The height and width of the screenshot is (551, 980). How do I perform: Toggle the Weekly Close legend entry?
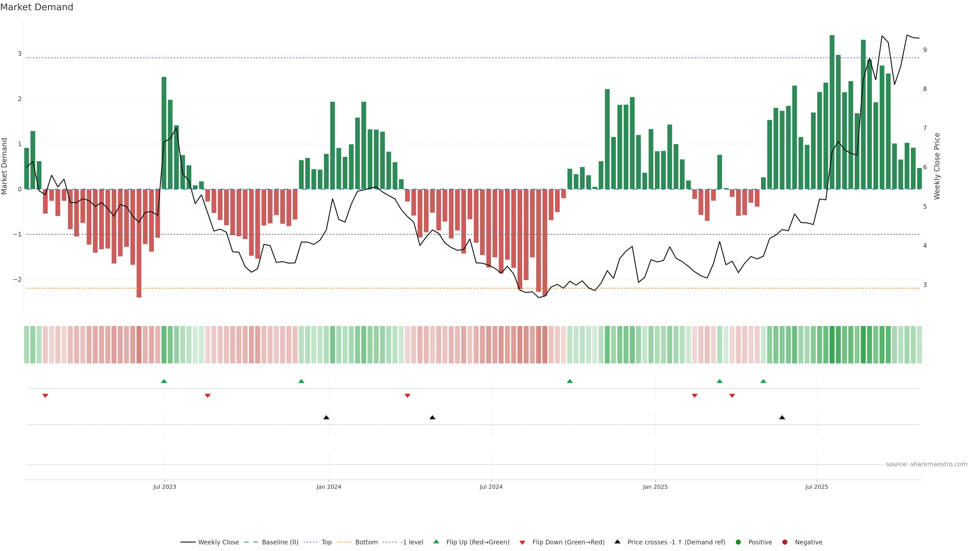click(x=218, y=542)
